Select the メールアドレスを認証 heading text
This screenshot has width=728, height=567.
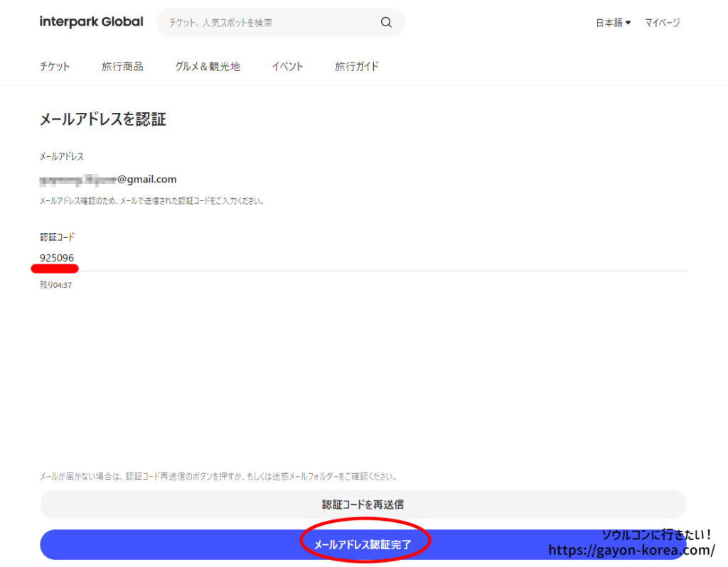click(x=103, y=119)
